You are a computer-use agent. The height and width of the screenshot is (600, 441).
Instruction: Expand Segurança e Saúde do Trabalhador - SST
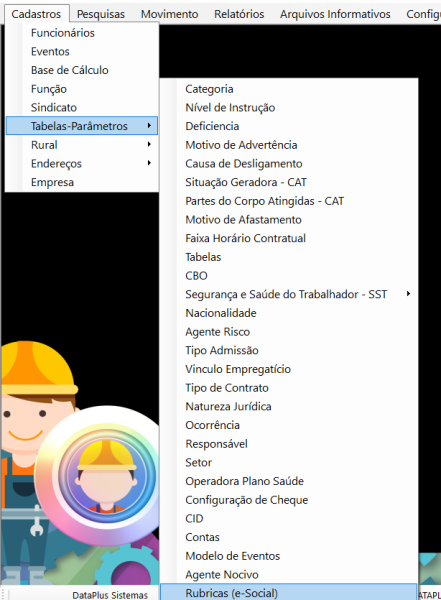[289, 294]
